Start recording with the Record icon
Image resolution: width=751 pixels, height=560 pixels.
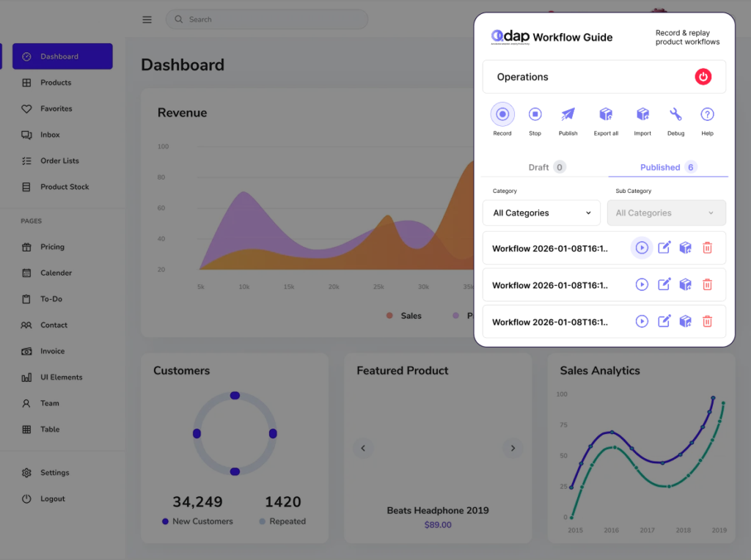click(502, 114)
